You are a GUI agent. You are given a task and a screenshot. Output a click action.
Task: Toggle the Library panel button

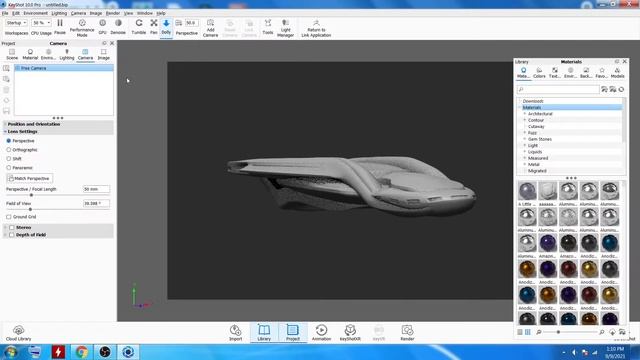[264, 333]
